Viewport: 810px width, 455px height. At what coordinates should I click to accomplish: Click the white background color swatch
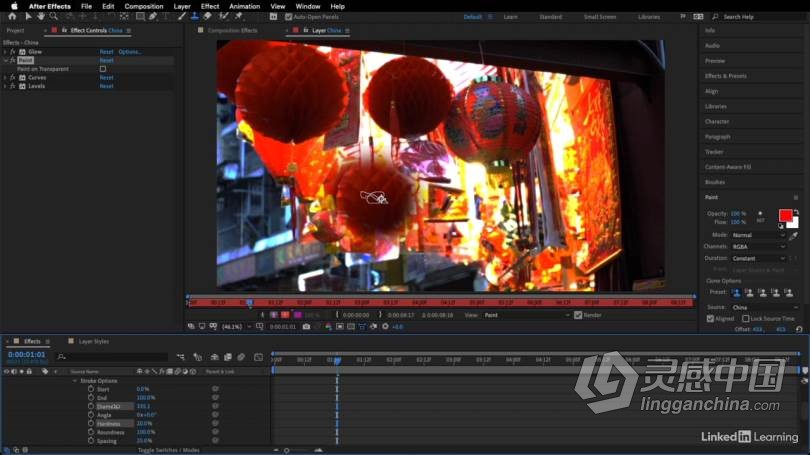[793, 223]
